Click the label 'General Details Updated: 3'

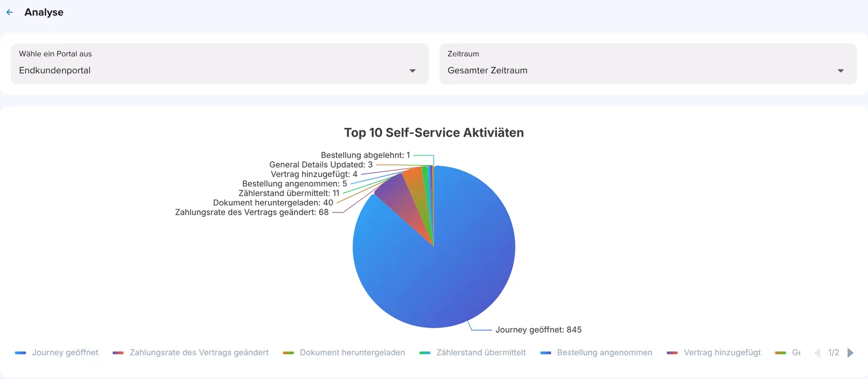(x=321, y=165)
